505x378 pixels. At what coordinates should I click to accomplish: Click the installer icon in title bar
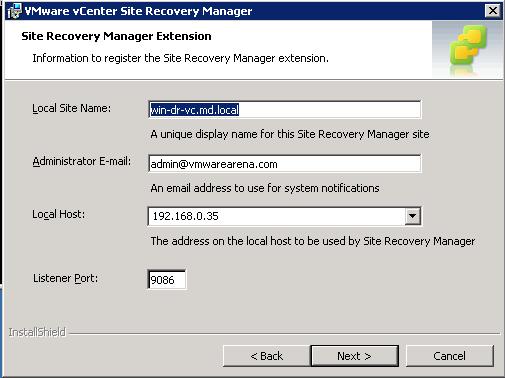pyautogui.click(x=14, y=11)
